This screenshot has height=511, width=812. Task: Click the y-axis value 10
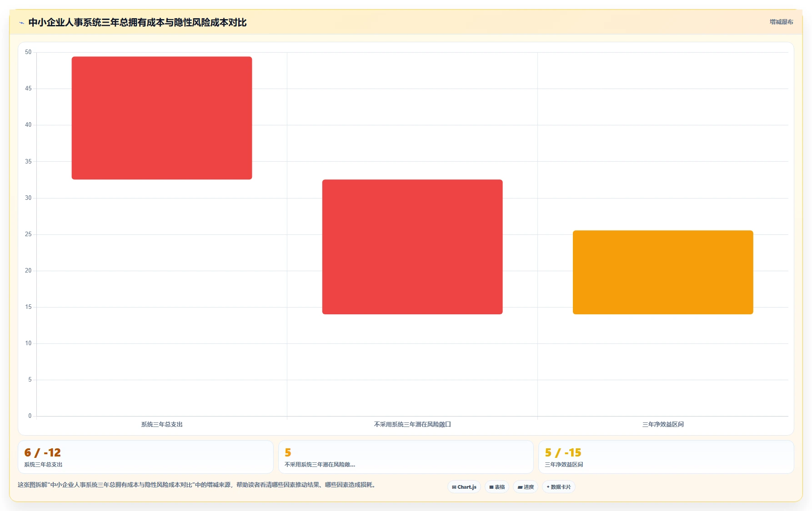click(28, 343)
